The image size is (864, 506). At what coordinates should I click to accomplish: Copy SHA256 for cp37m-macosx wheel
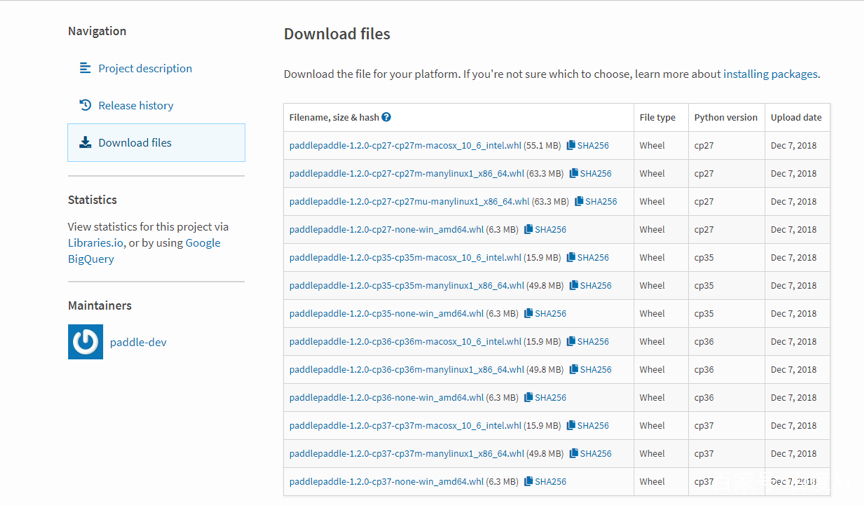click(x=588, y=426)
